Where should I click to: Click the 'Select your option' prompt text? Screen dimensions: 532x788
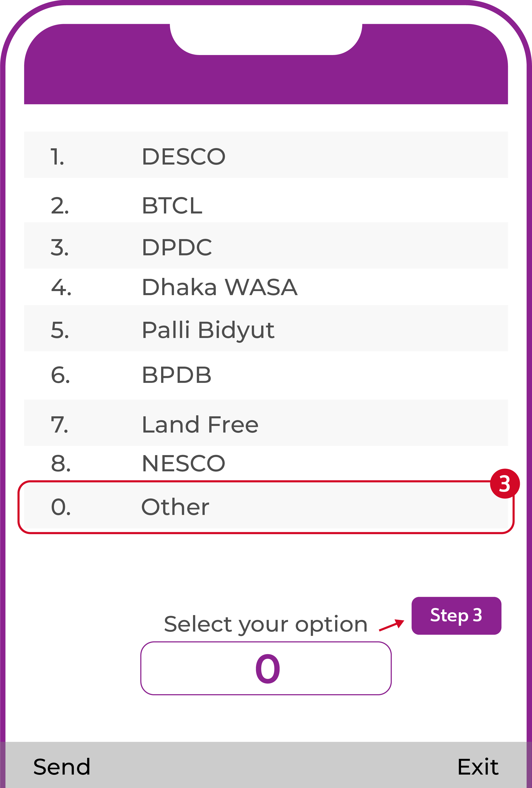point(266,624)
